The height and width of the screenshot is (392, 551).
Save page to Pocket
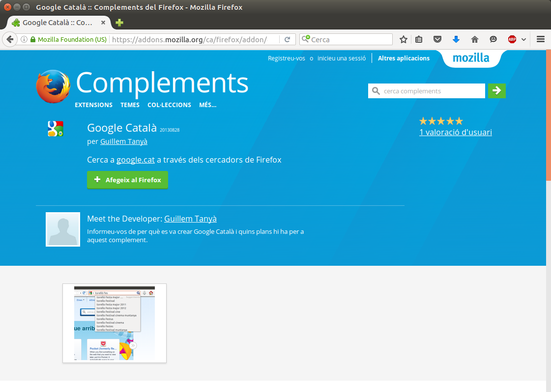pyautogui.click(x=437, y=39)
